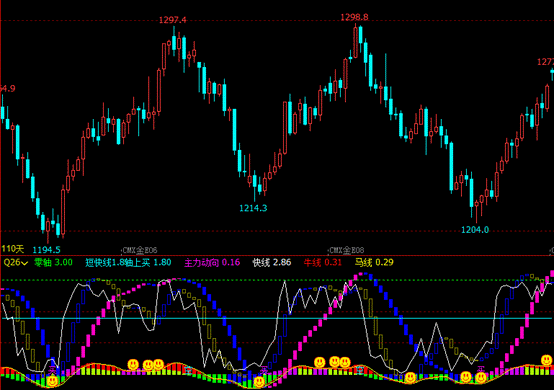Click the CMX金E08 contract marker
This screenshot has height=390, width=554.
click(x=346, y=250)
